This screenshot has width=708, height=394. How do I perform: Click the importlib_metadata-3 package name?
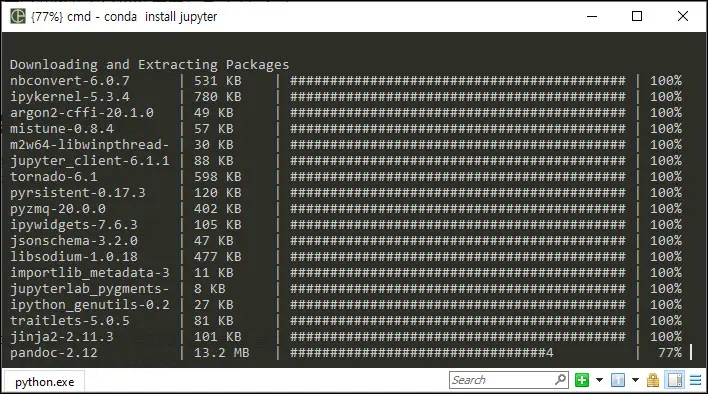[x=89, y=273]
